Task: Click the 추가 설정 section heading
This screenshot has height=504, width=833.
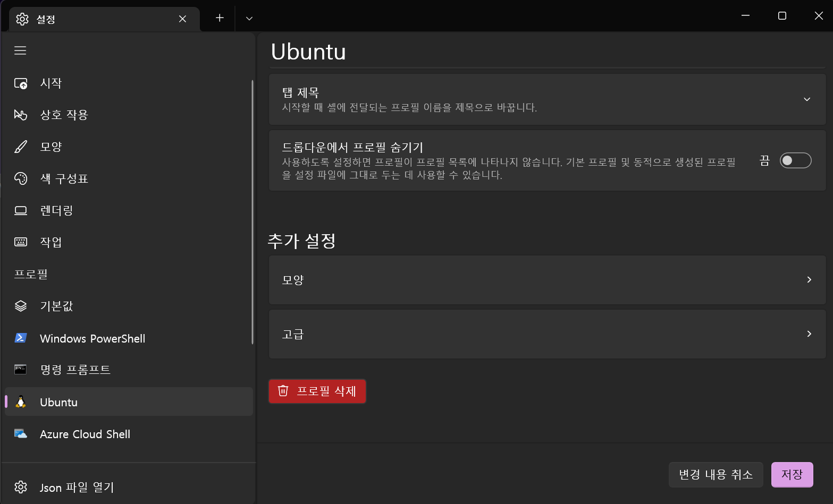Action: (x=301, y=241)
